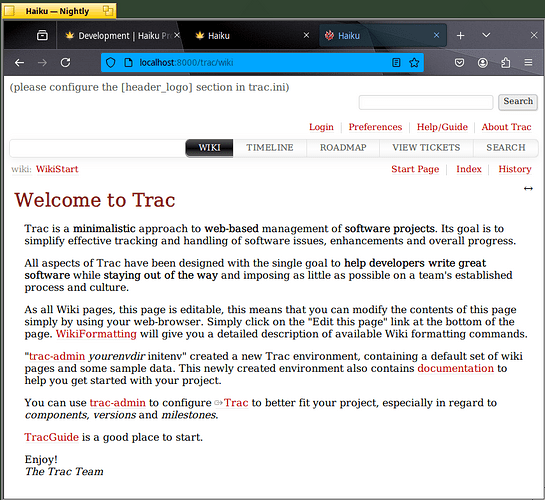Open the WikiFormatting link
545x500 pixels.
pos(96,334)
